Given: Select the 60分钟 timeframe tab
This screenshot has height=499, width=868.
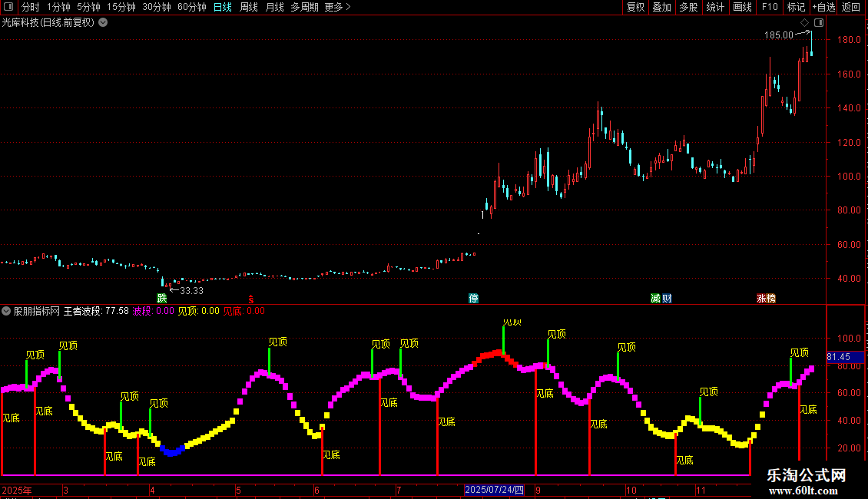Looking at the screenshot, I should click(191, 7).
